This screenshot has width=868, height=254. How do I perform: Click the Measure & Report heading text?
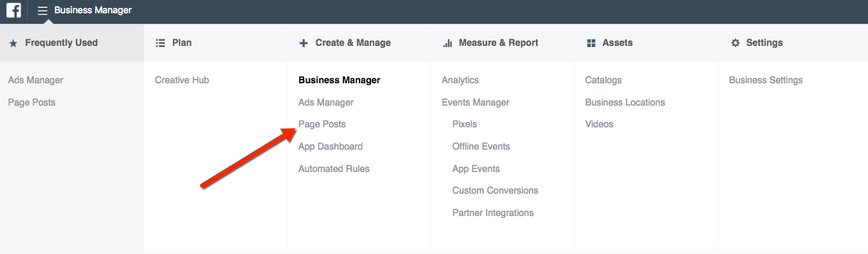click(x=499, y=43)
